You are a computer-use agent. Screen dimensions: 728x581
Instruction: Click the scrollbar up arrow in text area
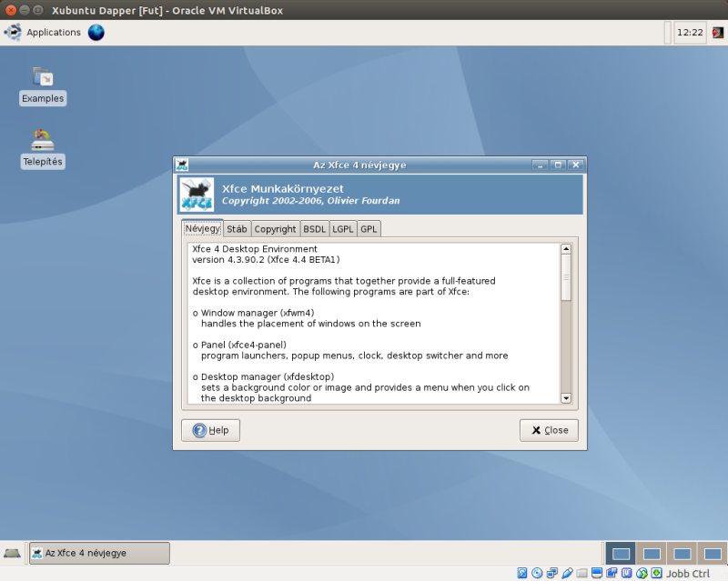[x=565, y=249]
